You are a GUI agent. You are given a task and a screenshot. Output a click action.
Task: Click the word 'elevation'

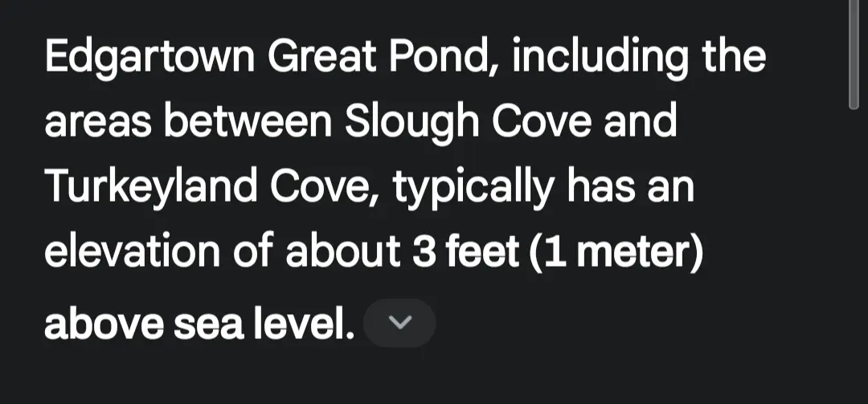pyautogui.click(x=131, y=252)
